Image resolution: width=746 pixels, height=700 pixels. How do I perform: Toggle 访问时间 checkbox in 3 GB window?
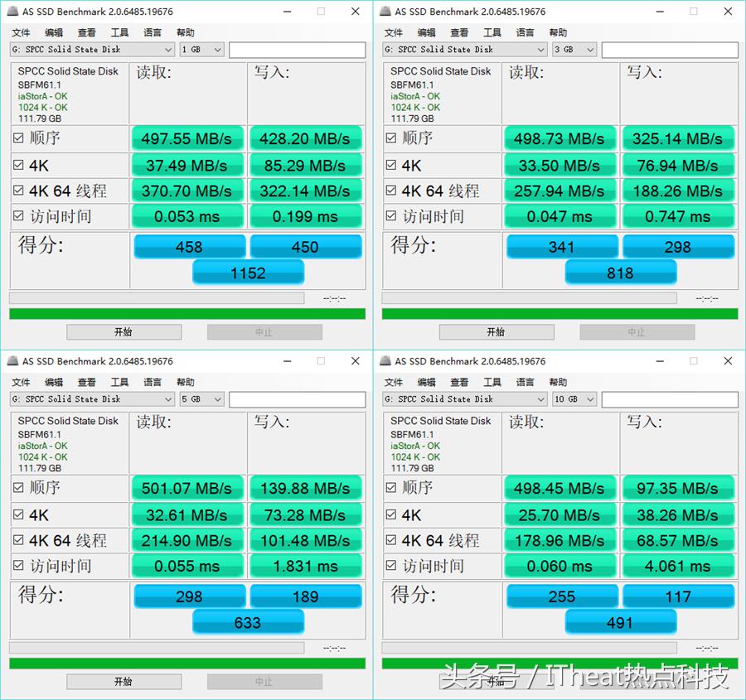[390, 216]
